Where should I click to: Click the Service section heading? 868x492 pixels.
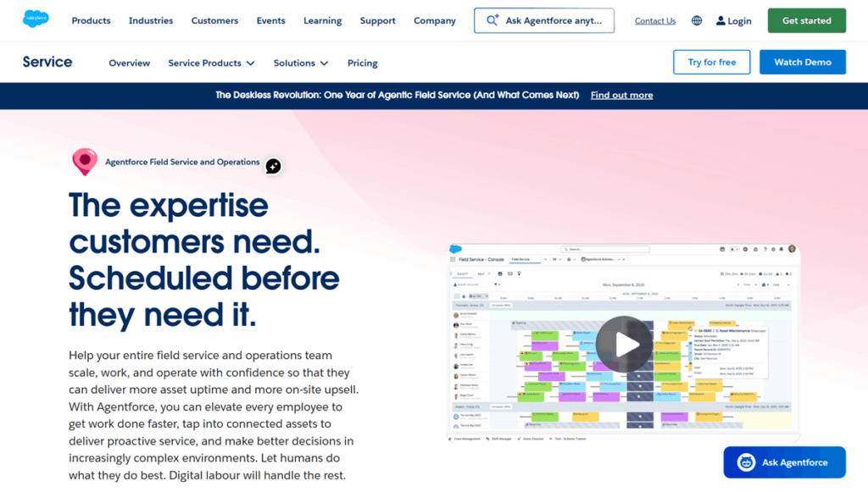47,62
